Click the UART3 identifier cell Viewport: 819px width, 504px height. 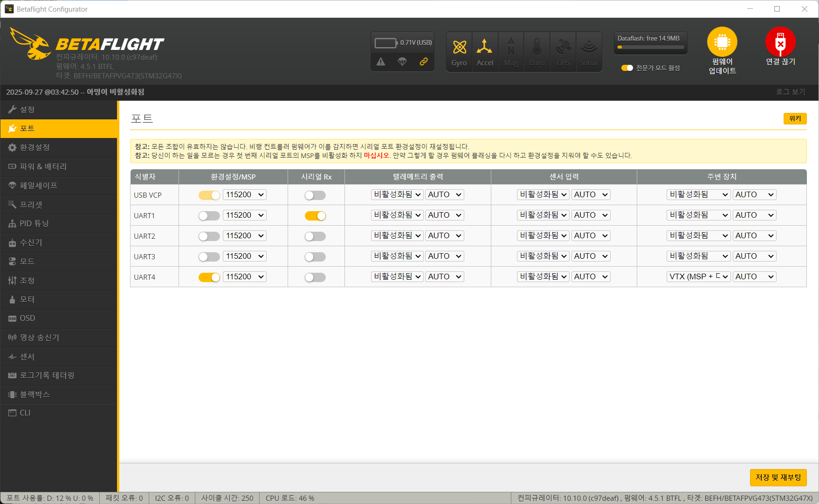(x=155, y=256)
